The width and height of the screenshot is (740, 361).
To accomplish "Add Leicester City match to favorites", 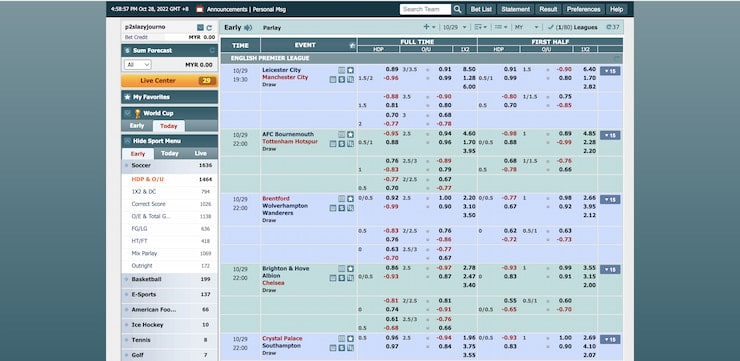I will (350, 70).
